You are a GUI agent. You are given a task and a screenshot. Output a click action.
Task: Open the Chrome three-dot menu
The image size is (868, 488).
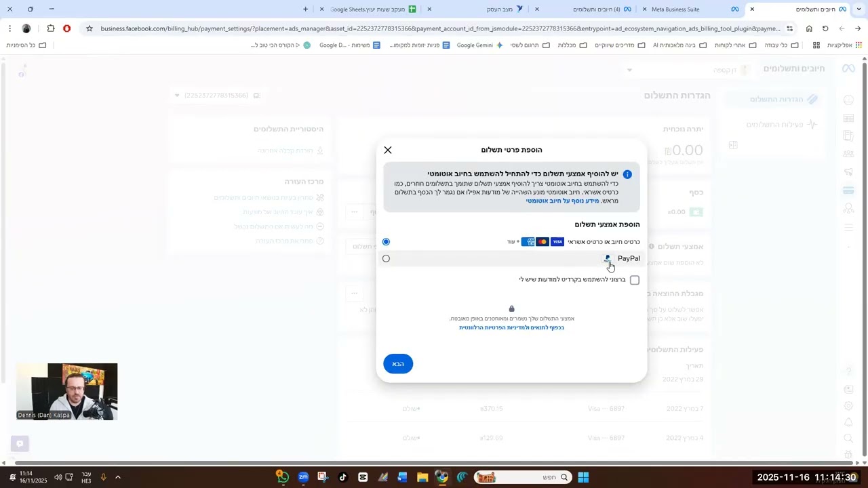tap(9, 28)
